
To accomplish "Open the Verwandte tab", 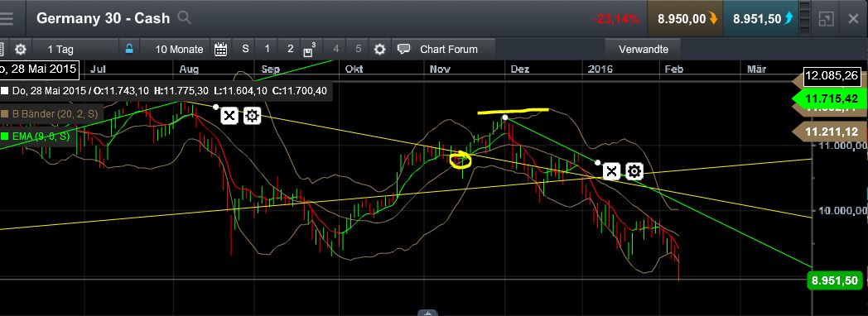I will point(644,49).
